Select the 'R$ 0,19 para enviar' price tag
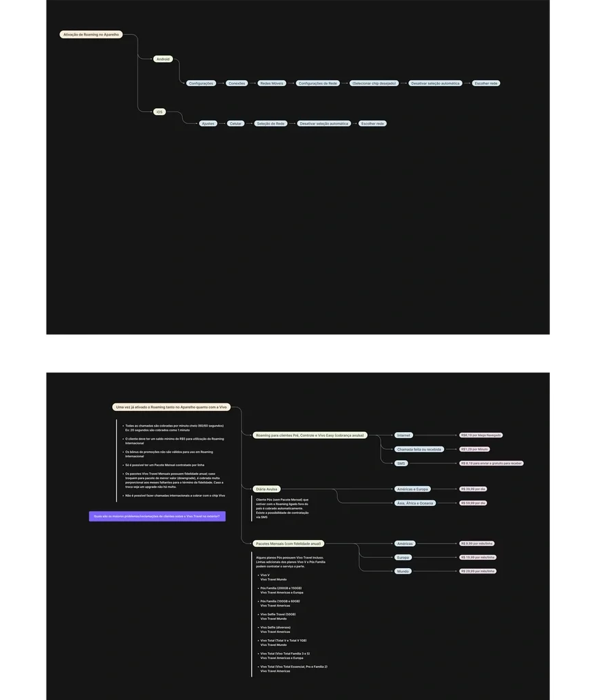 click(491, 463)
